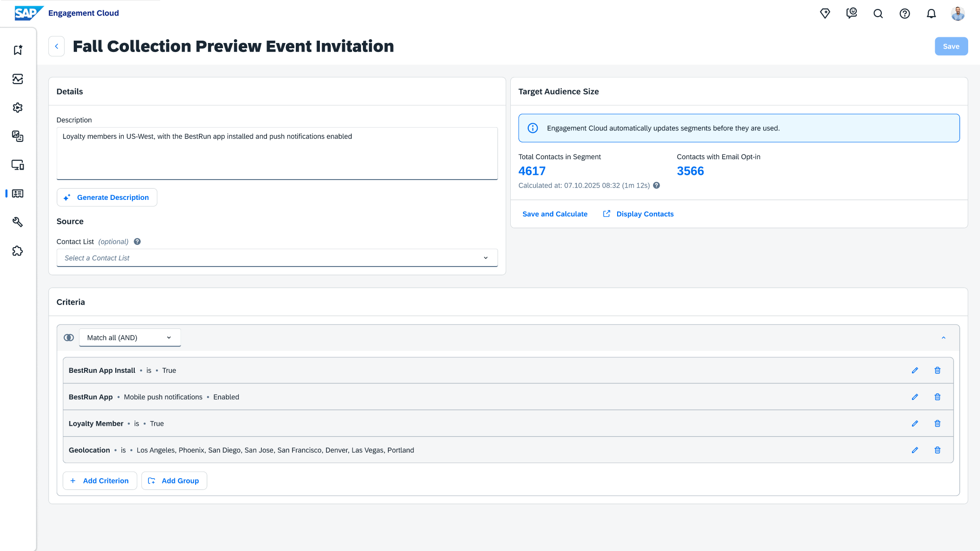Click the Total Contacts value 4617

pyautogui.click(x=532, y=171)
